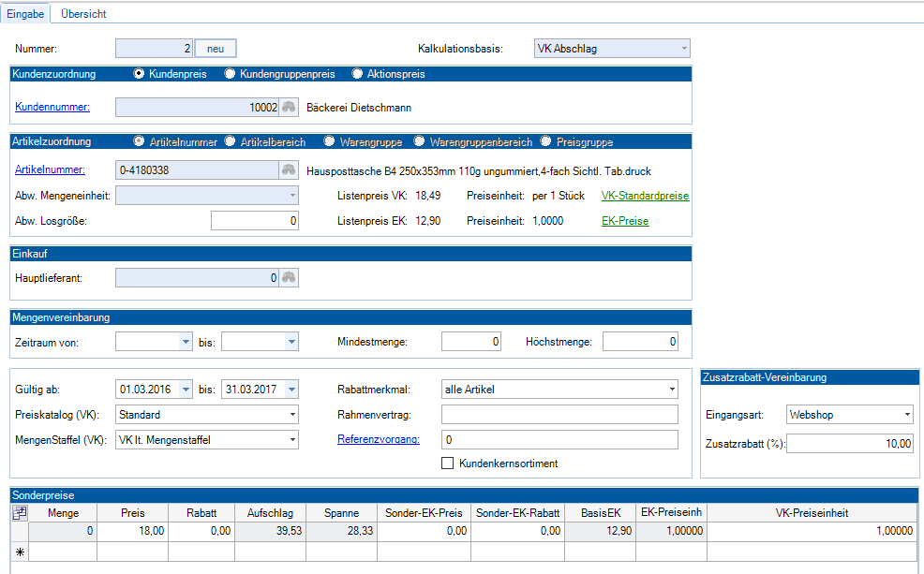This screenshot has height=574, width=924.
Task: Select the Kundengruppenpreis radio option
Action: click(231, 74)
